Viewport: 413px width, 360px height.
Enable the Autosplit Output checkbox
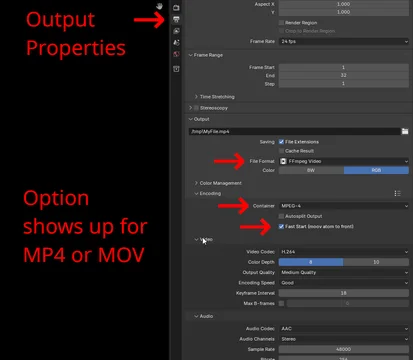tap(281, 216)
